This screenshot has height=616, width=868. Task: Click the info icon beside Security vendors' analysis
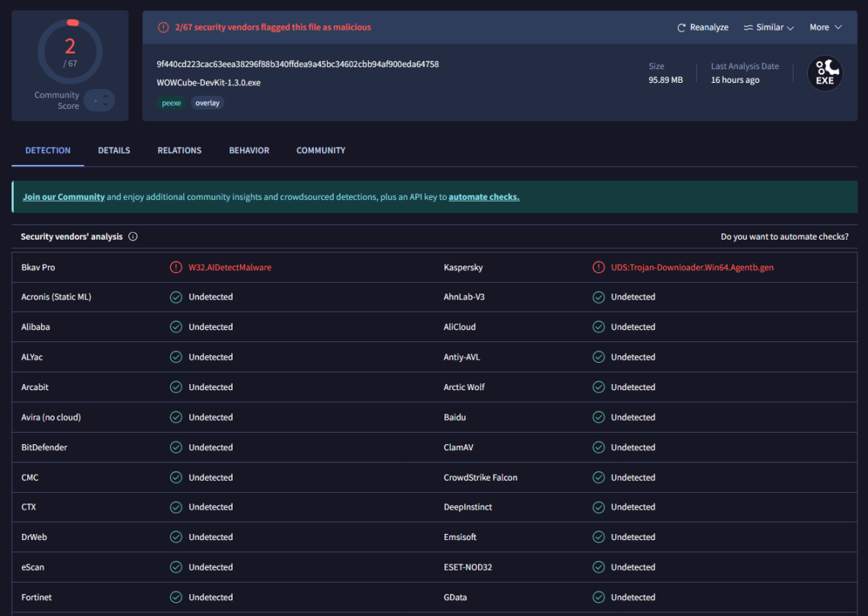pyautogui.click(x=133, y=237)
